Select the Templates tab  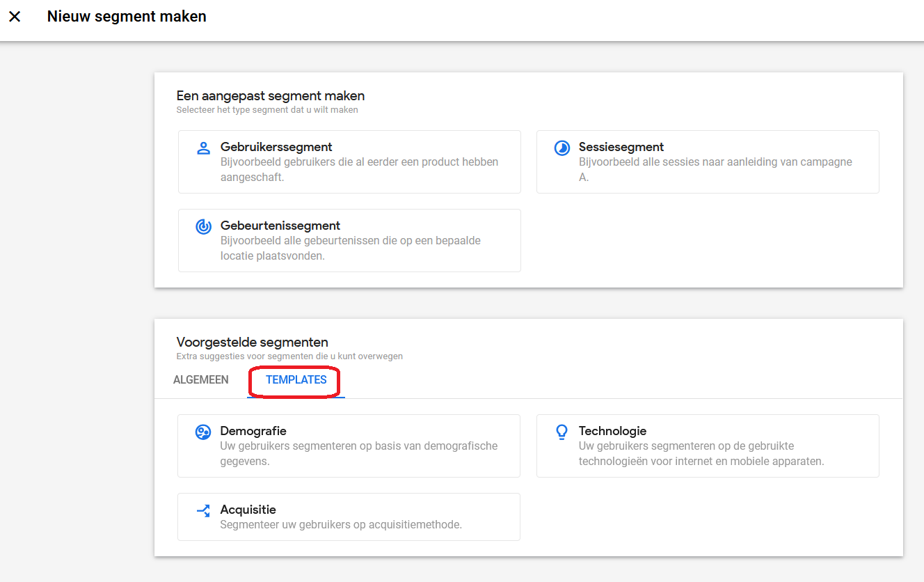point(296,380)
